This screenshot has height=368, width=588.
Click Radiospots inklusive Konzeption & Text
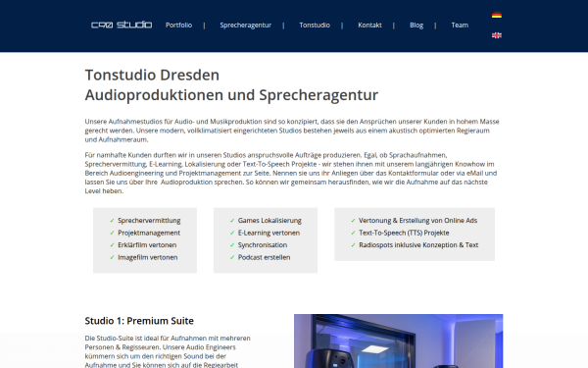click(418, 244)
